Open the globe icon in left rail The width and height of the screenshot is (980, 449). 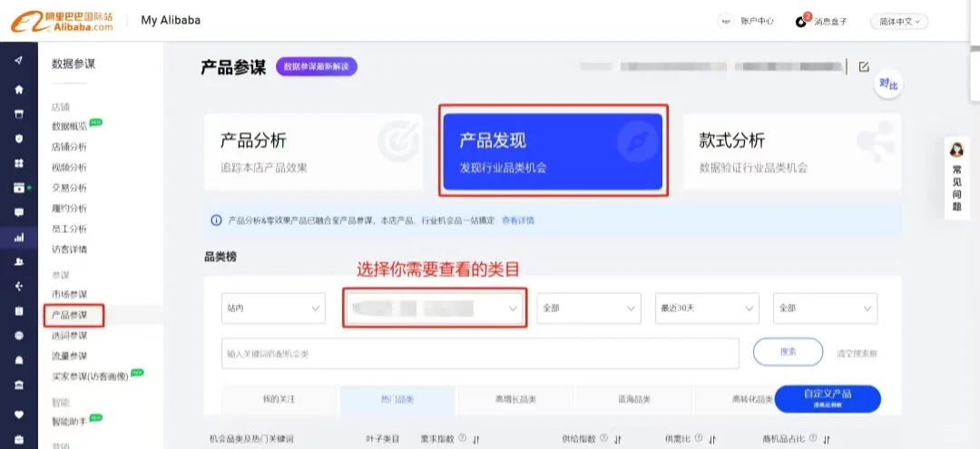19,336
